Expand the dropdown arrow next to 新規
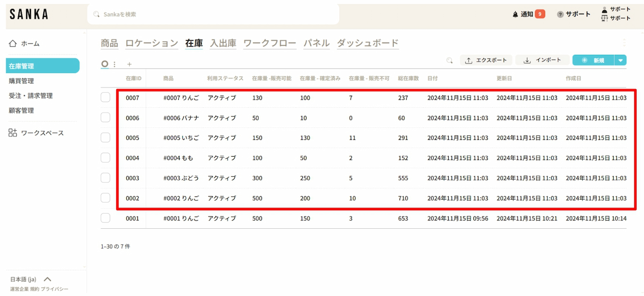The image size is (644, 296). click(620, 60)
